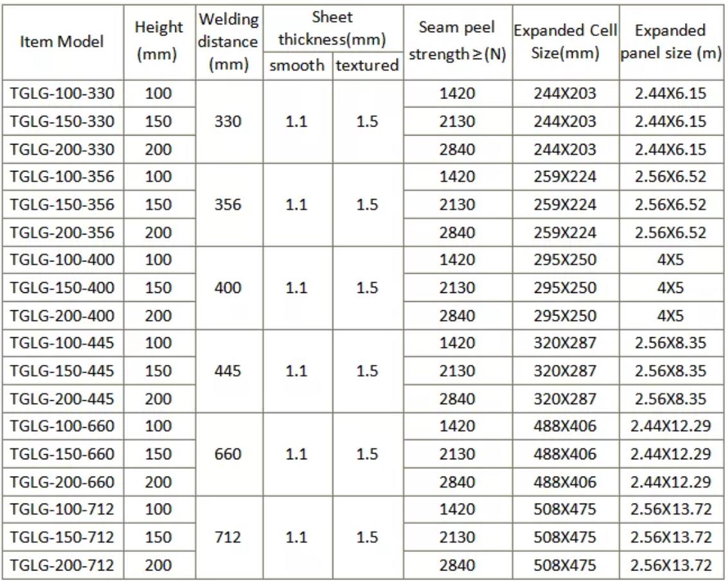Select the 712 welding distance cell
This screenshot has height=582, width=728.
[229, 538]
